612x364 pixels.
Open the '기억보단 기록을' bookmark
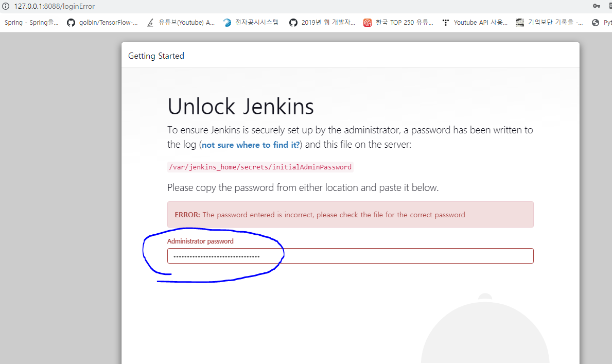tap(549, 23)
